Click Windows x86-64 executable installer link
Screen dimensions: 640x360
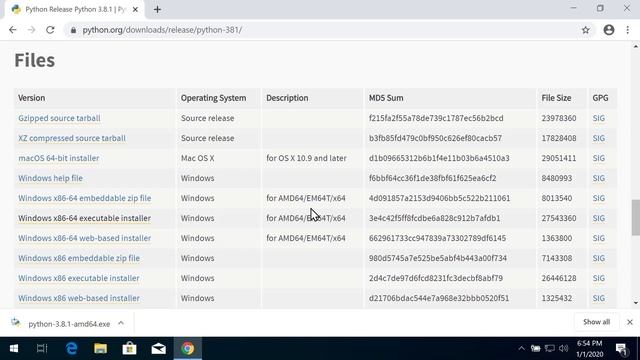pos(84,218)
